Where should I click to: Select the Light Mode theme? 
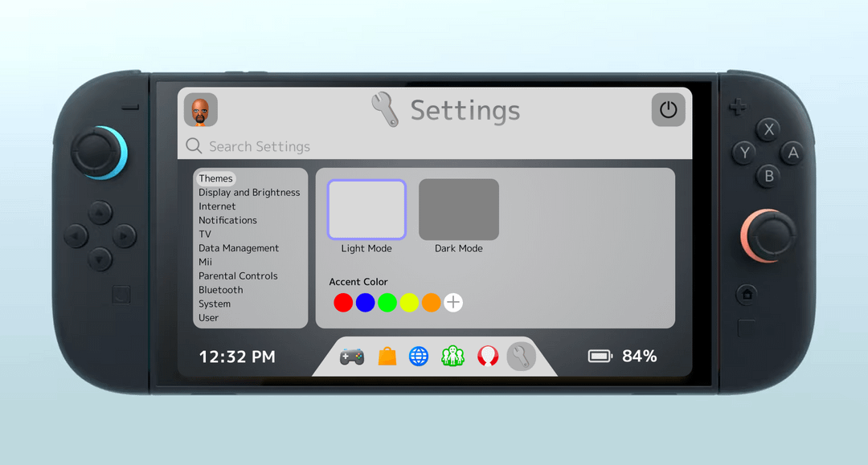point(366,210)
